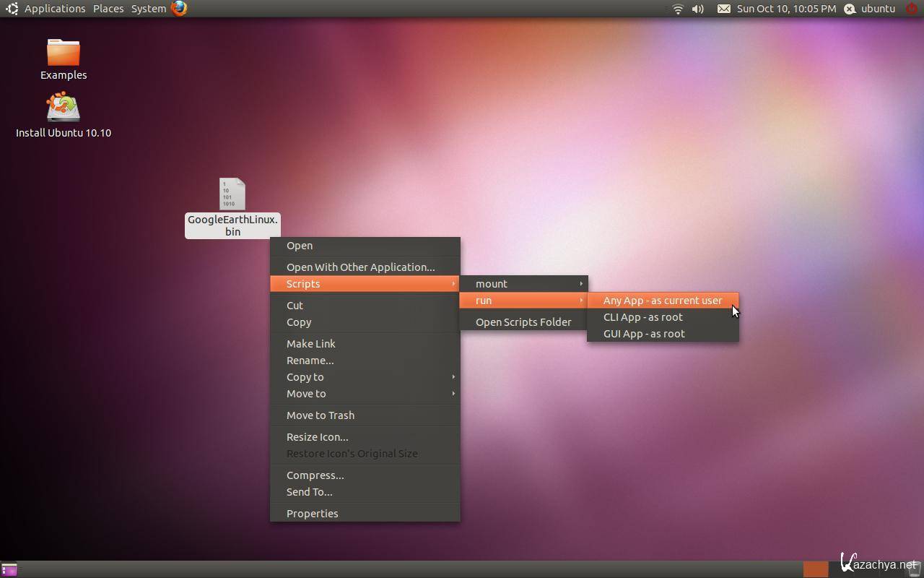924x578 pixels.
Task: Select Cut in the context menu
Action: click(365, 306)
